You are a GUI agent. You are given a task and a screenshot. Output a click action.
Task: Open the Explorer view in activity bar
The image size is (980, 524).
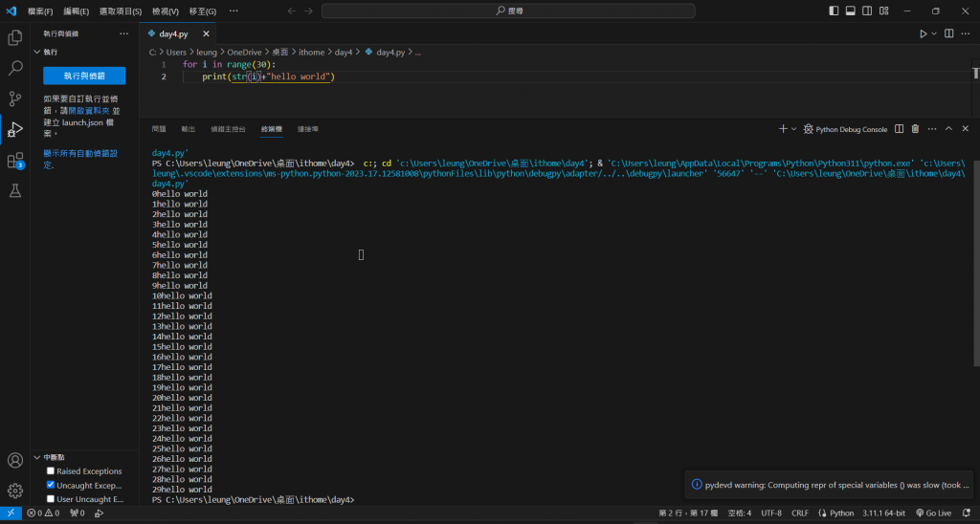coord(15,37)
